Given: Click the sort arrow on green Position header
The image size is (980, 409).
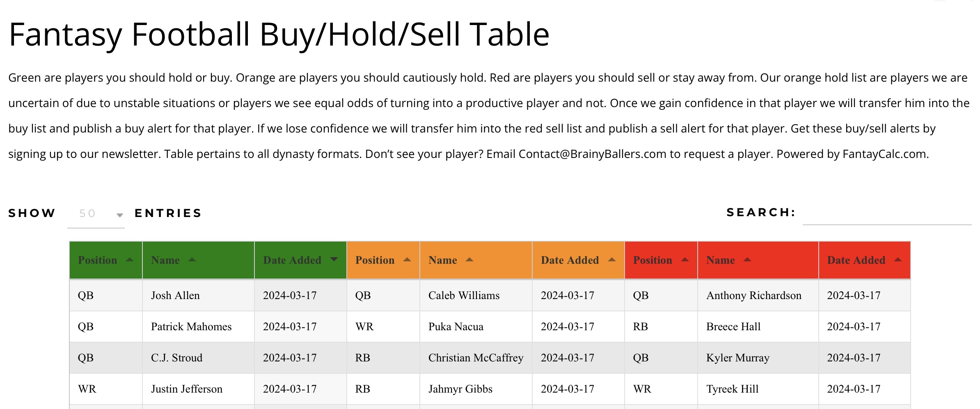Looking at the screenshot, I should (x=130, y=260).
